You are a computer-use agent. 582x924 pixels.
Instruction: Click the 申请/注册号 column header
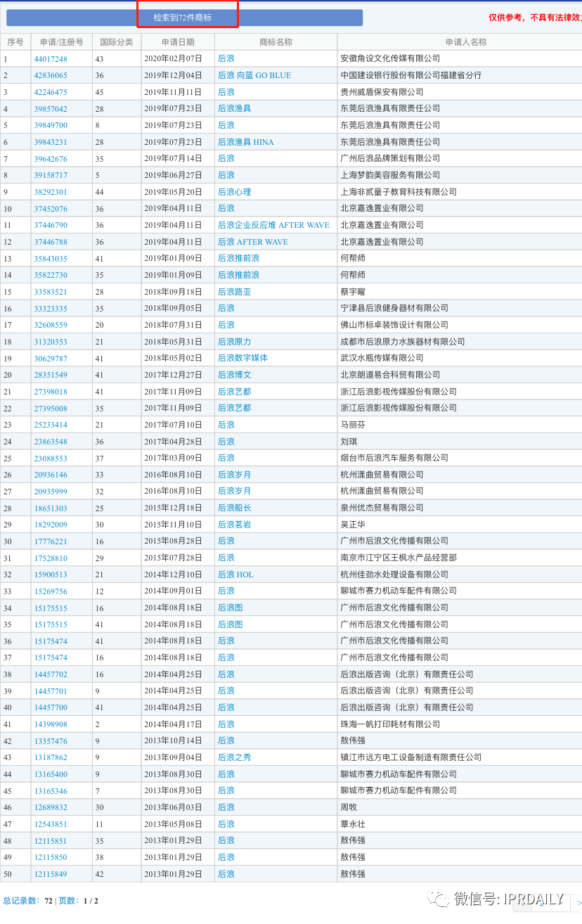click(61, 42)
